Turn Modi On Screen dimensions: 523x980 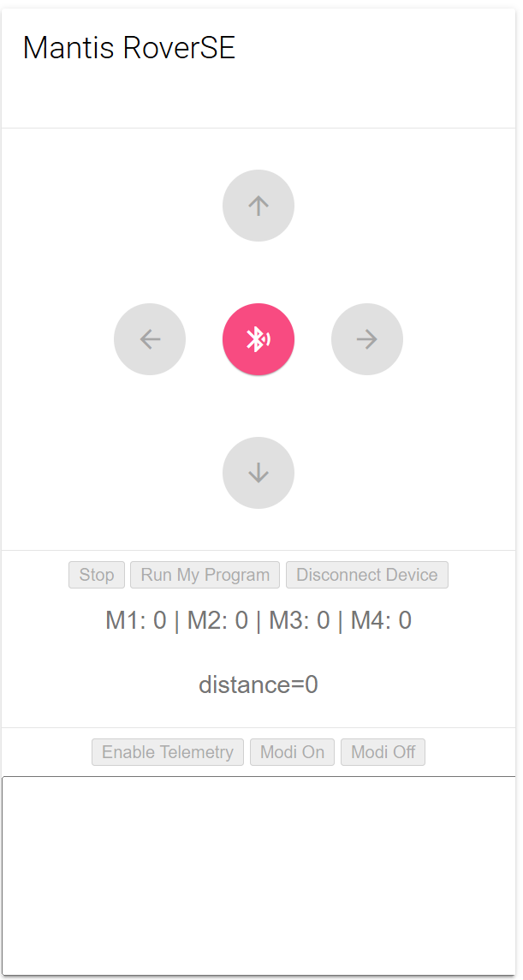point(292,752)
